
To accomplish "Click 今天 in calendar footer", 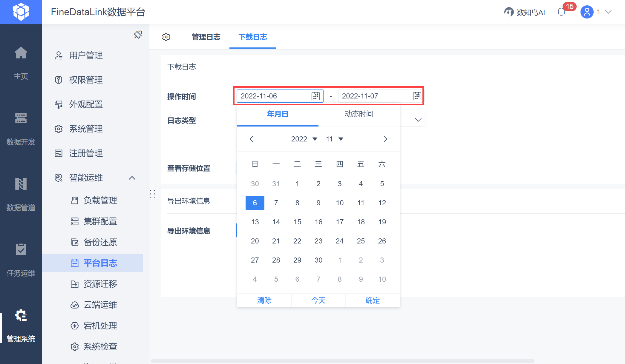I will tap(318, 300).
